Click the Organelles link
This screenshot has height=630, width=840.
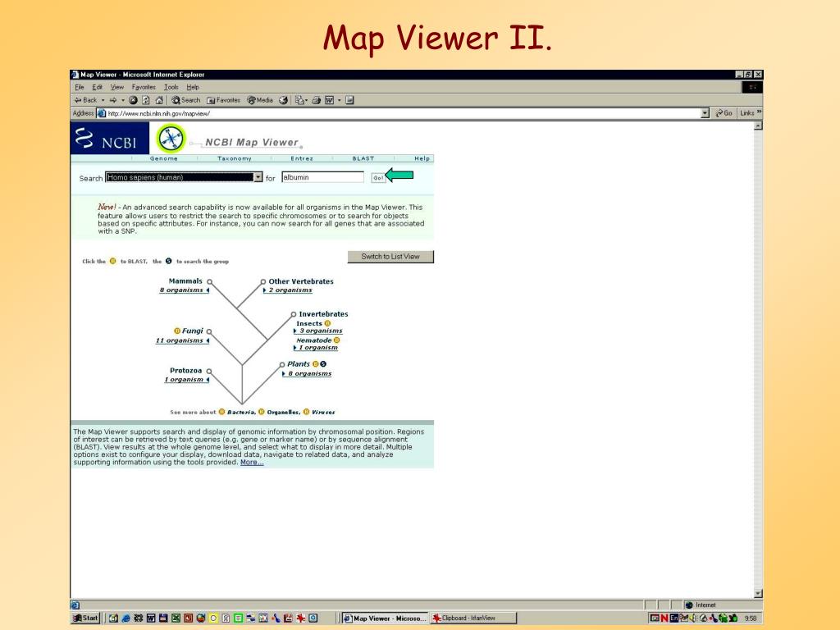tap(283, 412)
